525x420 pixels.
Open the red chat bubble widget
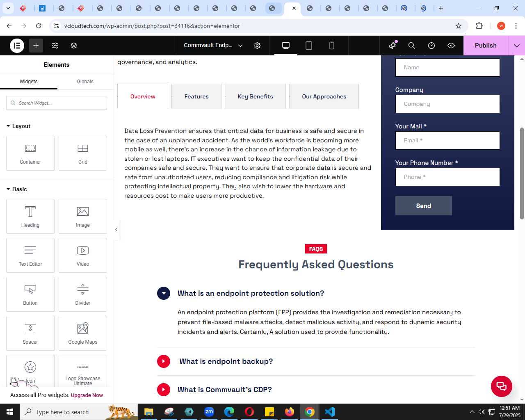click(x=502, y=386)
